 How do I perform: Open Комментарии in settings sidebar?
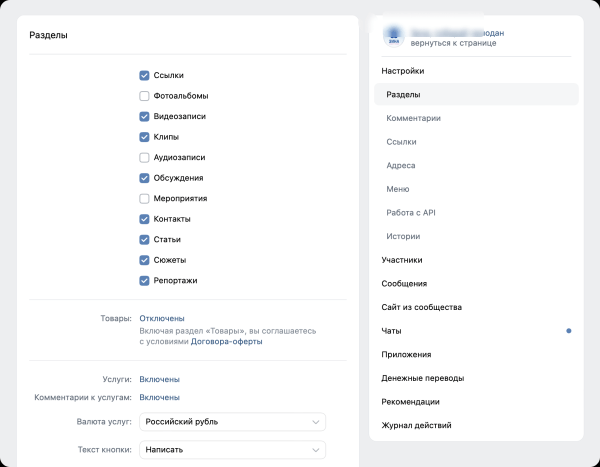(x=413, y=118)
